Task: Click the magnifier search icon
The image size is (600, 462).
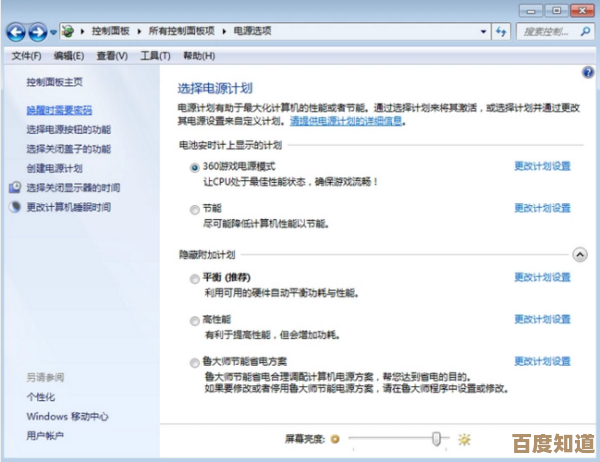Action: (585, 31)
